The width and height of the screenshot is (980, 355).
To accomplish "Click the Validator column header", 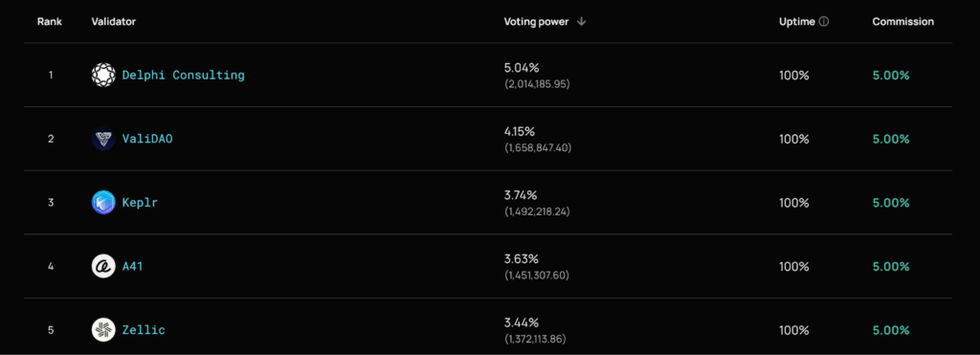I will pyautogui.click(x=114, y=21).
